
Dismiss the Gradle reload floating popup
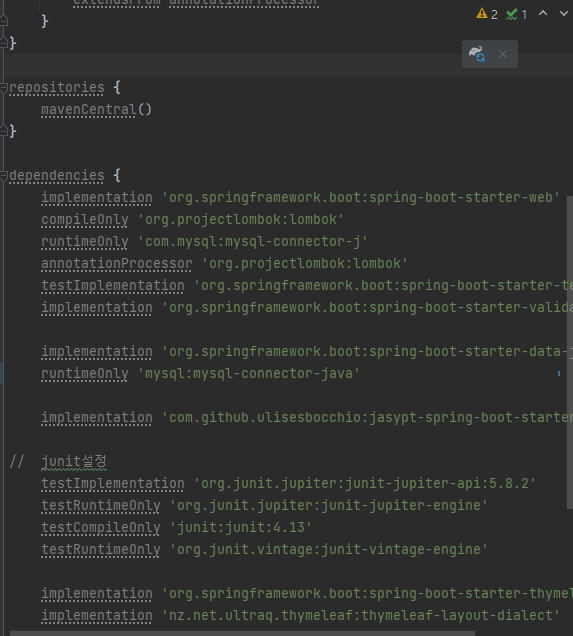click(503, 54)
